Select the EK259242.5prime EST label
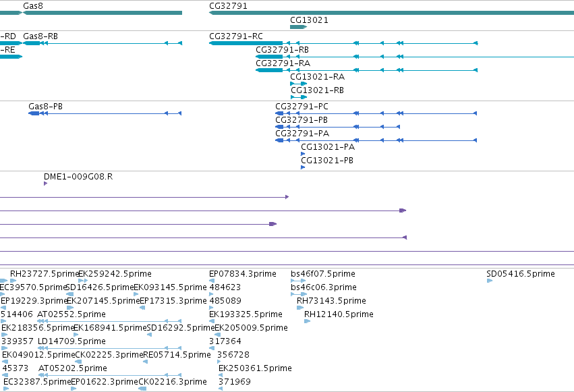Viewport: 574px width, 392px height. [x=115, y=274]
